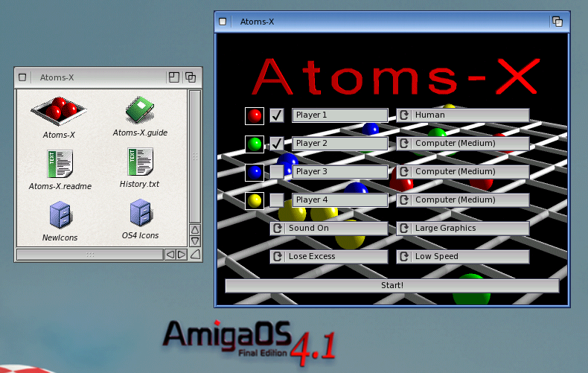Change the Lose Excess cycle option
This screenshot has width=588, height=373.
(x=328, y=257)
